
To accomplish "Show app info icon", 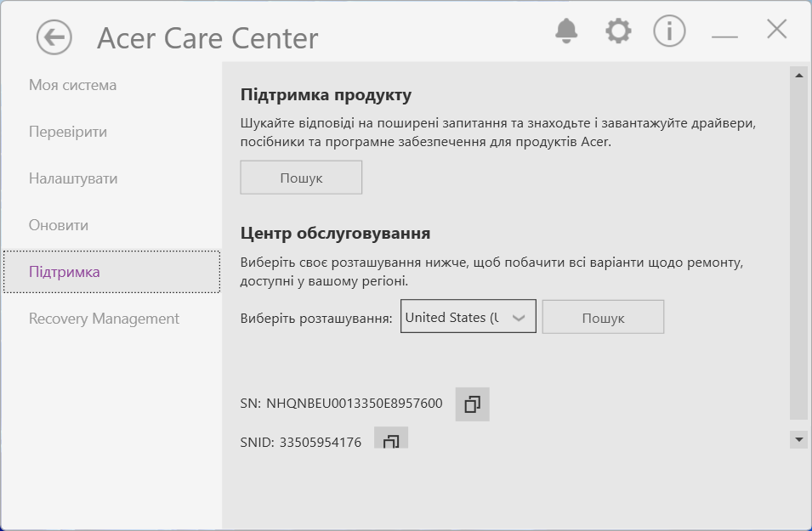I will point(669,31).
